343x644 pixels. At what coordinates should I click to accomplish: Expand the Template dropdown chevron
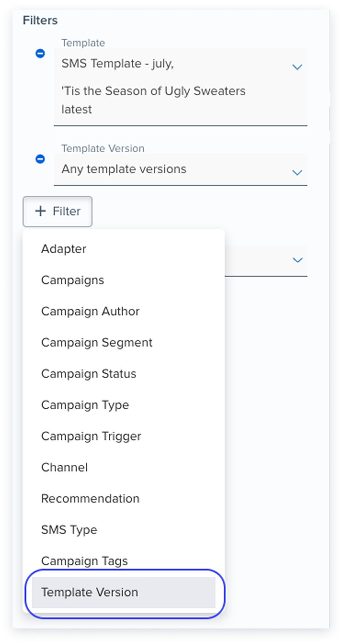297,67
